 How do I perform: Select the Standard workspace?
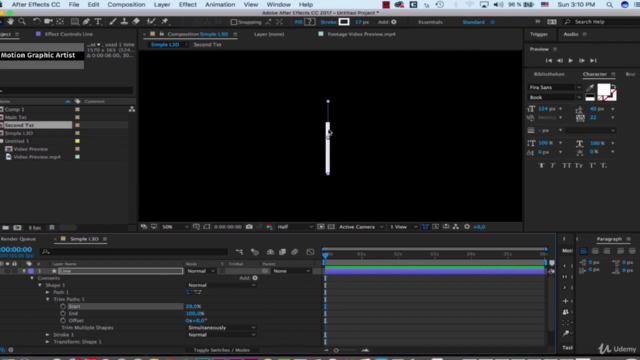[x=473, y=22]
